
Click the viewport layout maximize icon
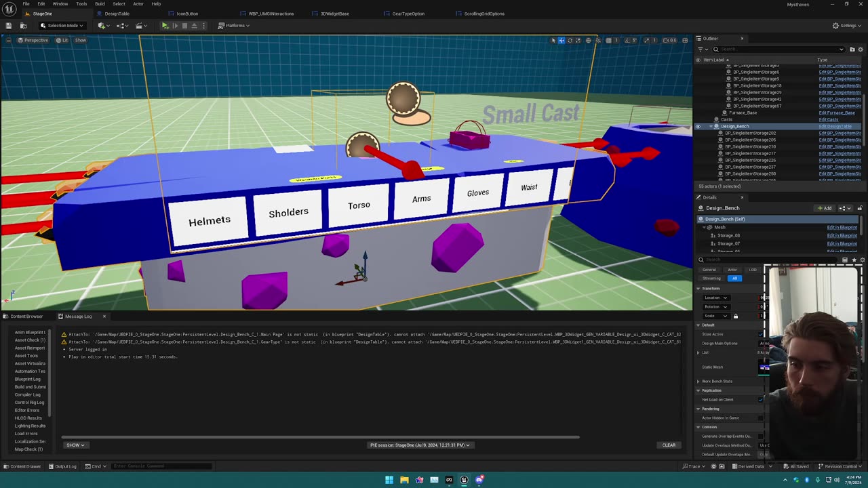click(x=685, y=40)
